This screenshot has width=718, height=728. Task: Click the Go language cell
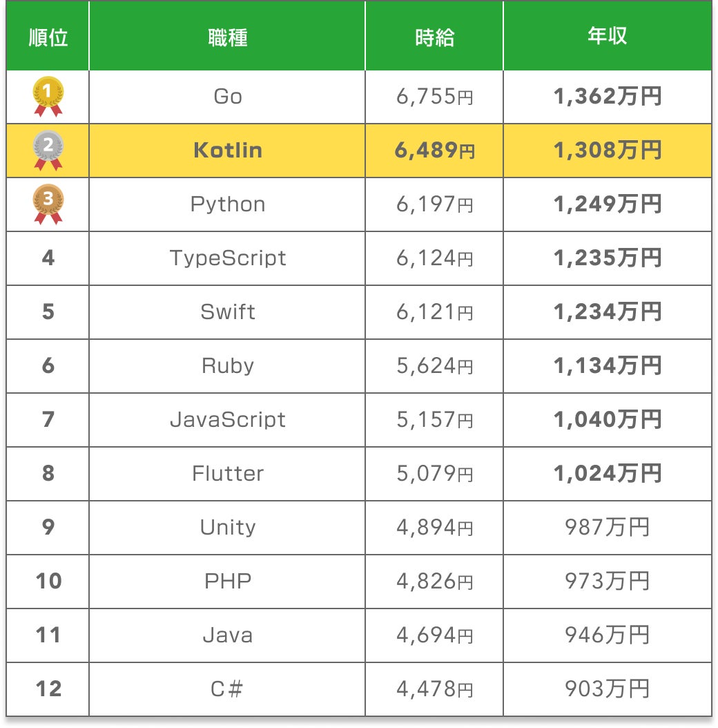(227, 97)
